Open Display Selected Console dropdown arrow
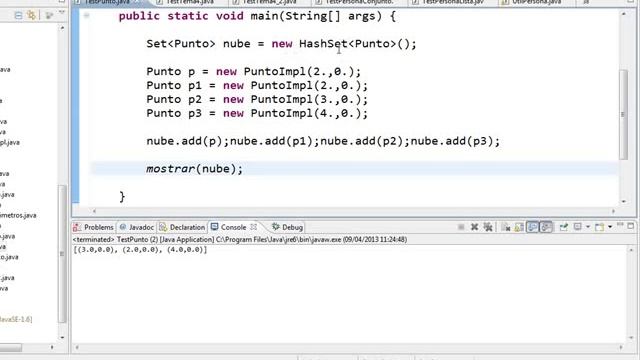The width and height of the screenshot is (640, 360). tap(588, 227)
